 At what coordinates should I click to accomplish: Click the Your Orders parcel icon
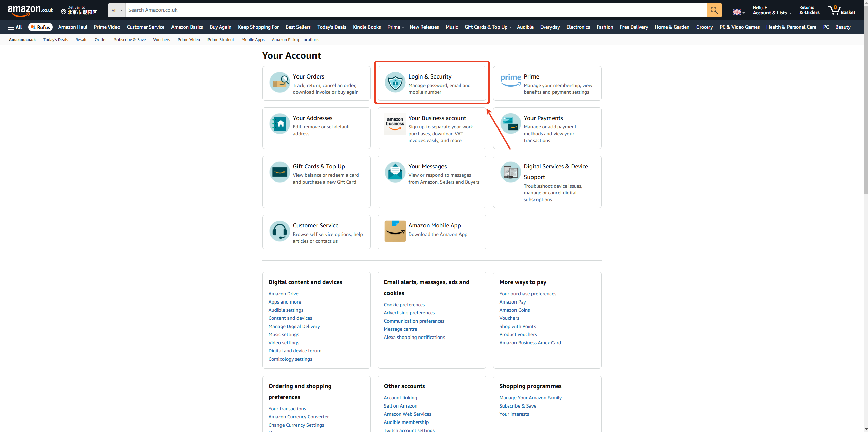279,82
